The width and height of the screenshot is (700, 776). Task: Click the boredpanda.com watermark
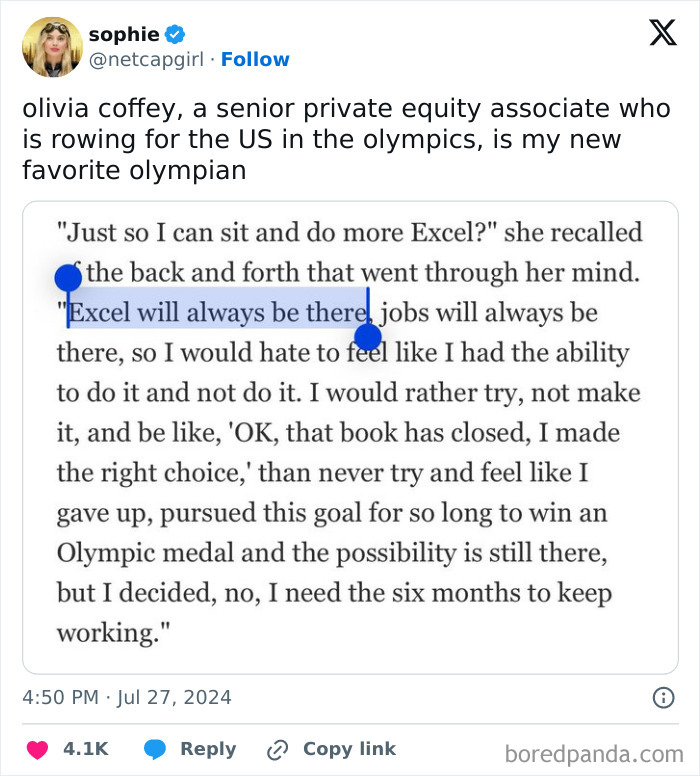[594, 753]
